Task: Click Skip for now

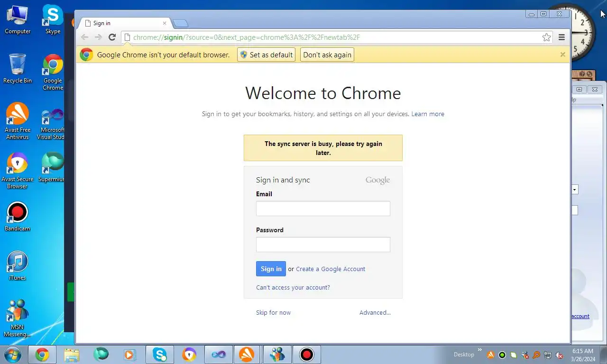Action: point(273,312)
